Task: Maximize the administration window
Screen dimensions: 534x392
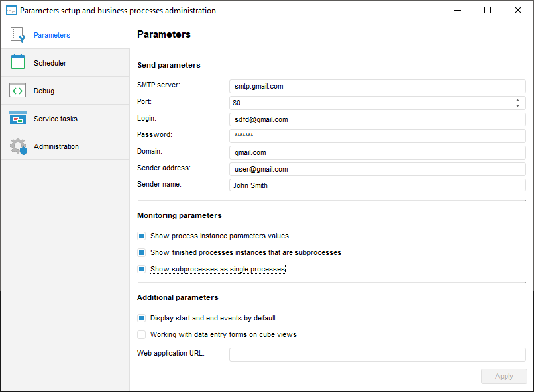Action: pos(488,11)
